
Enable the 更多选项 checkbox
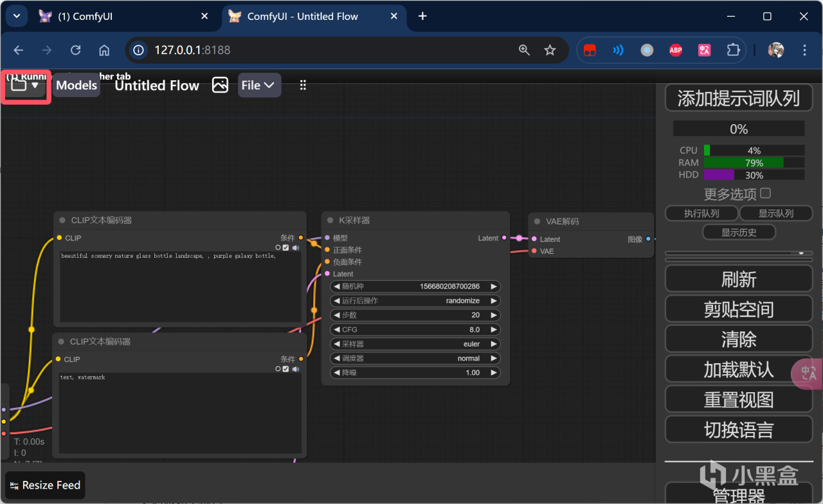[765, 194]
